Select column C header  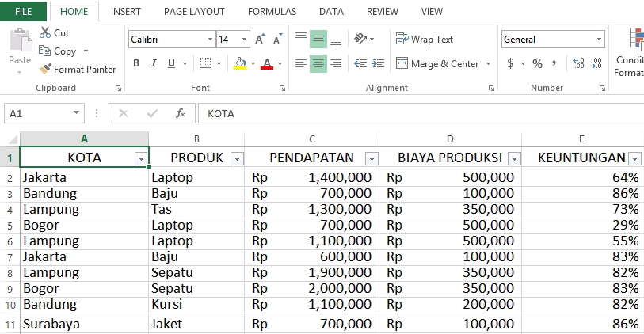312,139
